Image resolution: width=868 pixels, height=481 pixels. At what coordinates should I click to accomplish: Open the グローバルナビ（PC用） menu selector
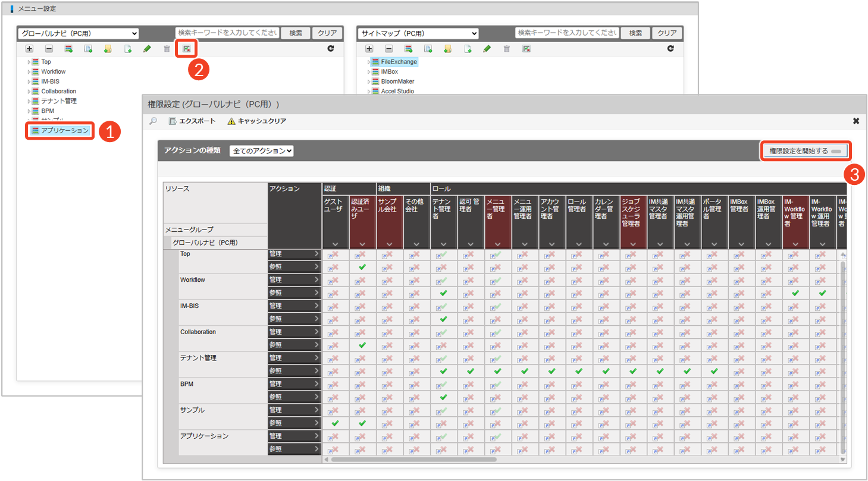coord(78,33)
